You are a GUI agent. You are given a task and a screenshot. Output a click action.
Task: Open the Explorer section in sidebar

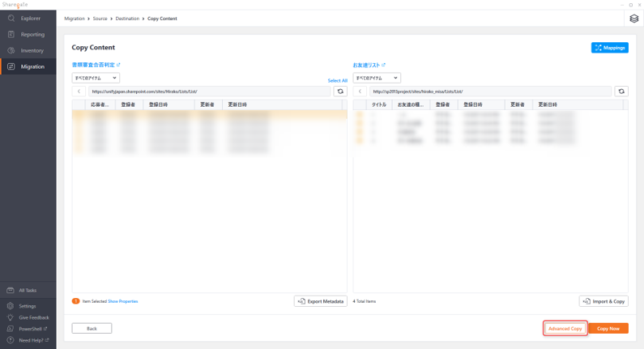pyautogui.click(x=30, y=19)
